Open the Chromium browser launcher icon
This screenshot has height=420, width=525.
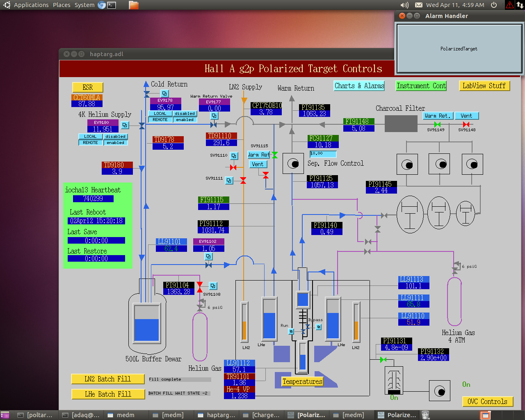point(102,5)
